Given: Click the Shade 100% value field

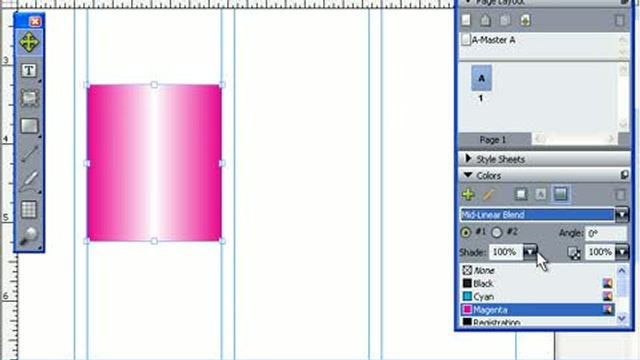Looking at the screenshot, I should (x=506, y=252).
